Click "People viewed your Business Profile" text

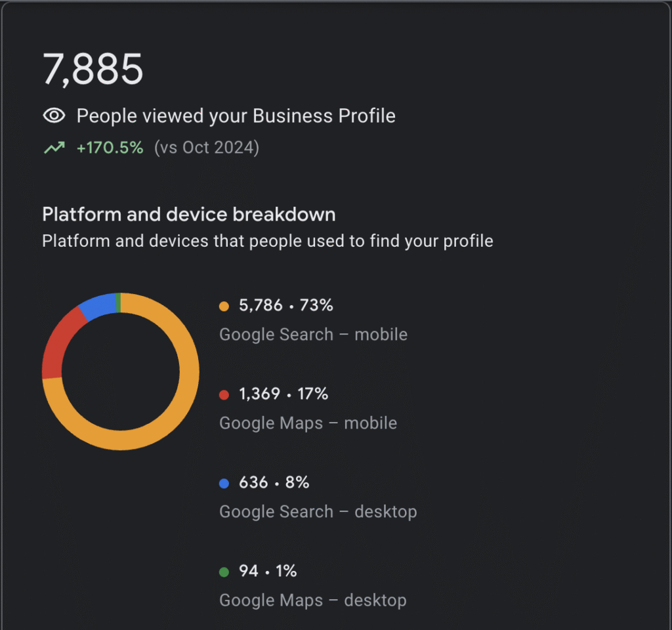coord(236,116)
